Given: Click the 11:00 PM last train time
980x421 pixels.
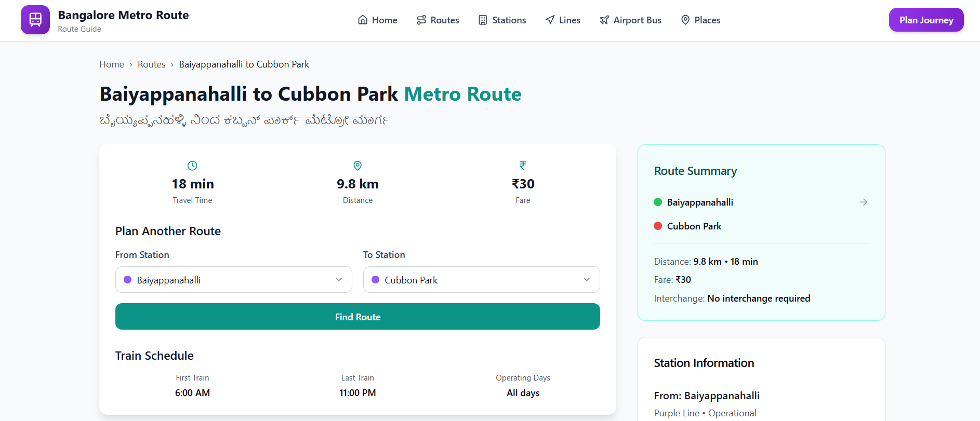Looking at the screenshot, I should pyautogui.click(x=357, y=393).
